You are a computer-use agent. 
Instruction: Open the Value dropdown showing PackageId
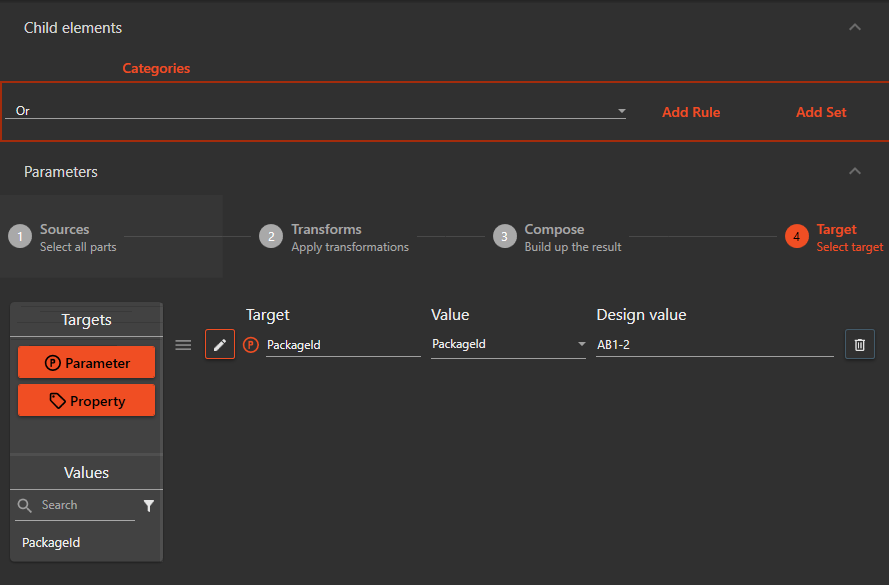[580, 344]
